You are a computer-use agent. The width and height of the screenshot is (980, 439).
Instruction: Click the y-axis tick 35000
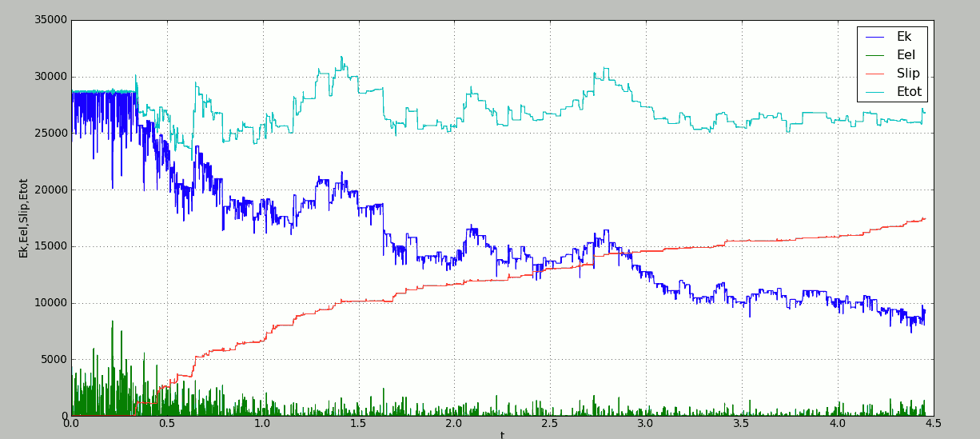pyautogui.click(x=50, y=20)
